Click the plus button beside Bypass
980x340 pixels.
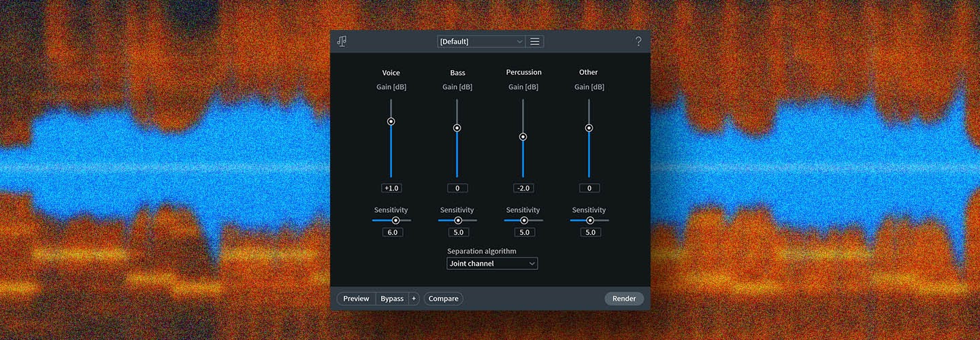point(414,299)
